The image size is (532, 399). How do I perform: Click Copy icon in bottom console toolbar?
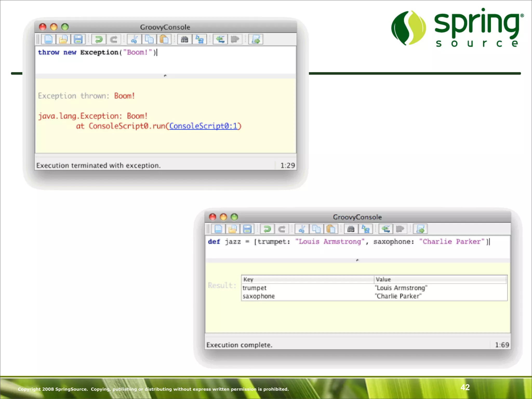[x=316, y=229]
